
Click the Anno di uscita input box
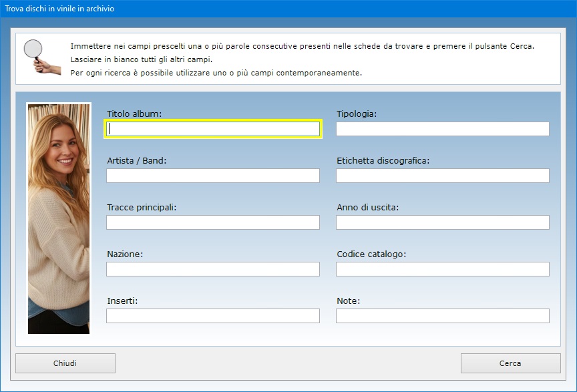point(442,222)
